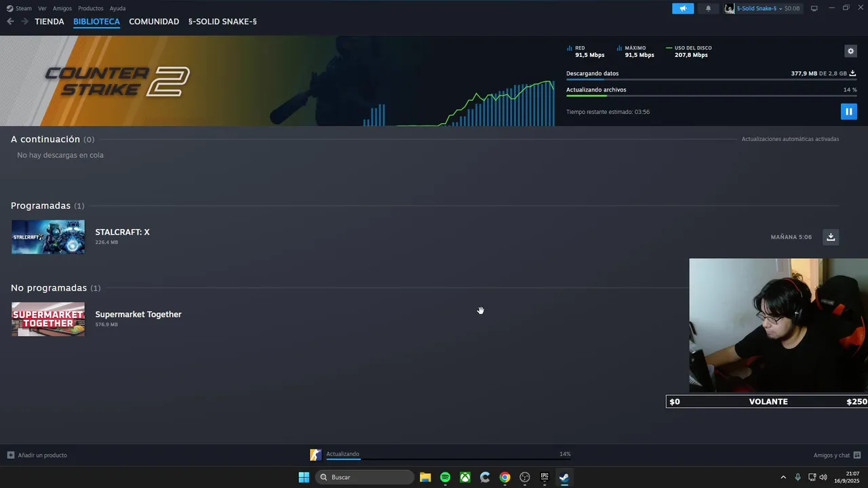868x488 pixels.
Task: Open Xbox app from taskbar
Action: coord(465,477)
